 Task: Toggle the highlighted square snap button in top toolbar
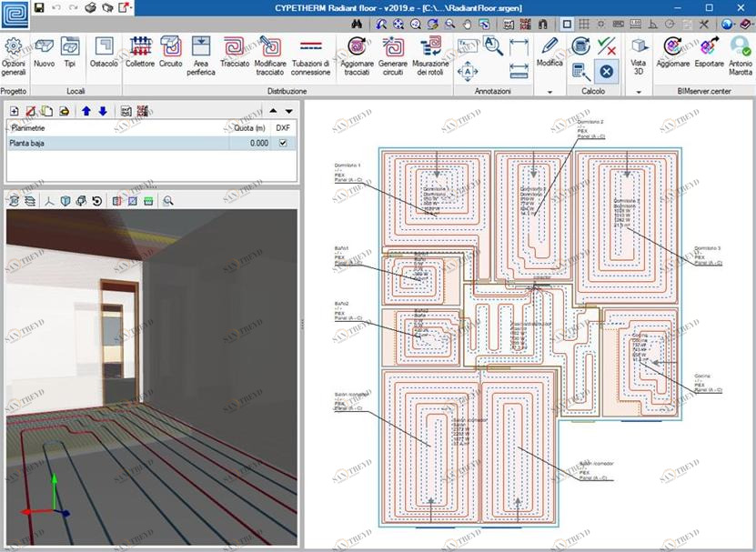coord(566,24)
